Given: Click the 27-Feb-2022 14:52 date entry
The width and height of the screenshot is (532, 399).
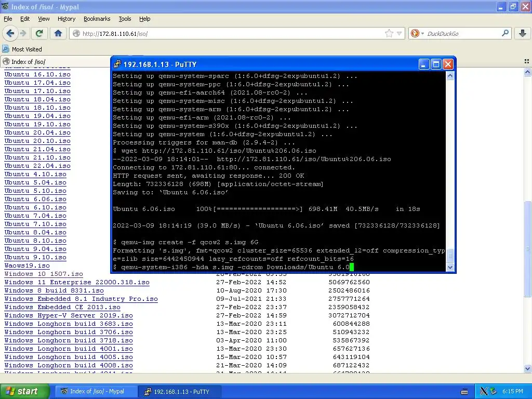Looking at the screenshot, I should click(x=251, y=282).
